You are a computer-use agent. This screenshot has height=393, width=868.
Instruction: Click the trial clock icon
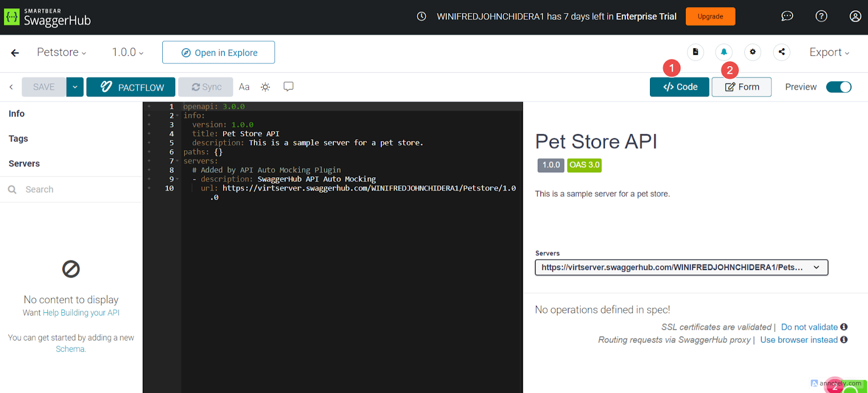[x=422, y=16]
